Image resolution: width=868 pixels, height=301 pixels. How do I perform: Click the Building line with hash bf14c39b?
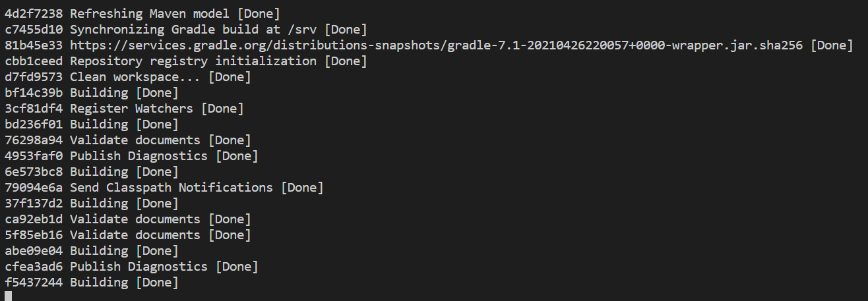click(x=99, y=93)
